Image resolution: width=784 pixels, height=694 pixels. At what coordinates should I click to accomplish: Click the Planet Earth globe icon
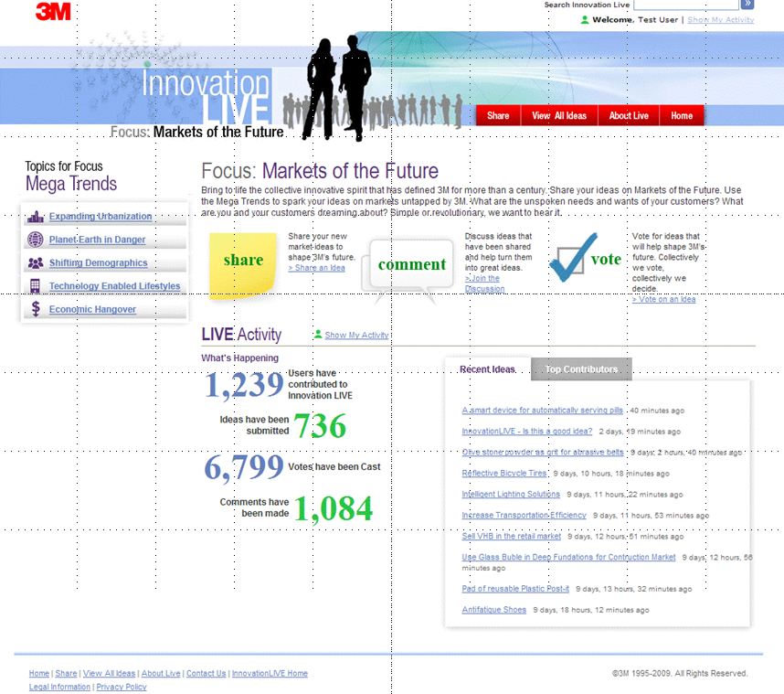35,240
